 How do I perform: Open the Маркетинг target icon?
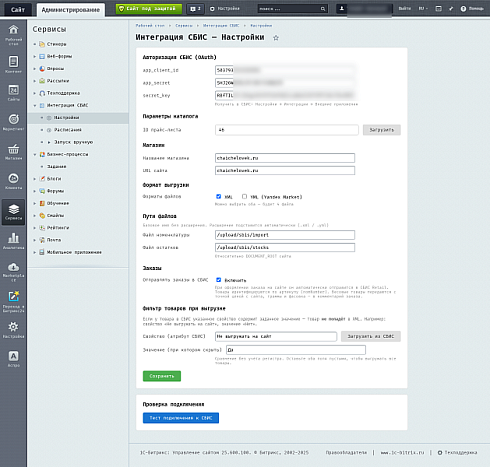coord(13,122)
